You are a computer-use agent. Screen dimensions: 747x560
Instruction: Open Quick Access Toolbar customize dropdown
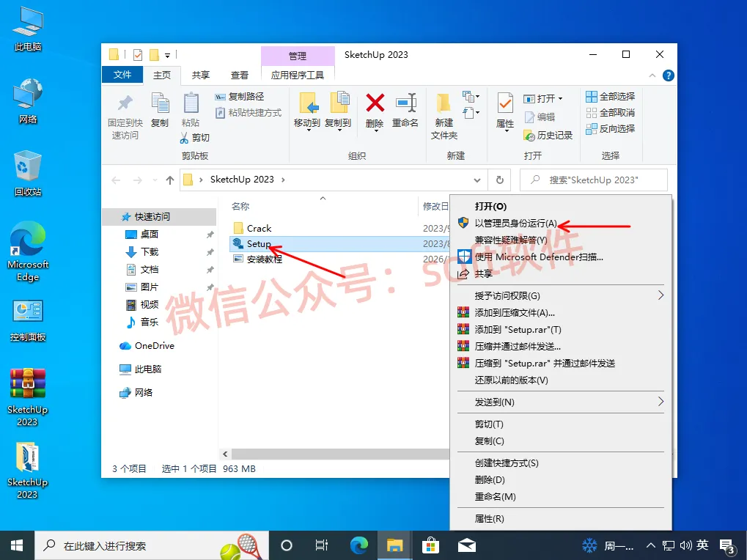[x=167, y=56]
